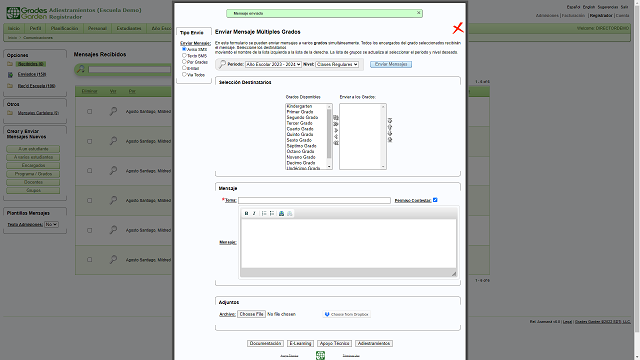Open the Planificación menu
The height and width of the screenshot is (360, 640).
pos(64,29)
